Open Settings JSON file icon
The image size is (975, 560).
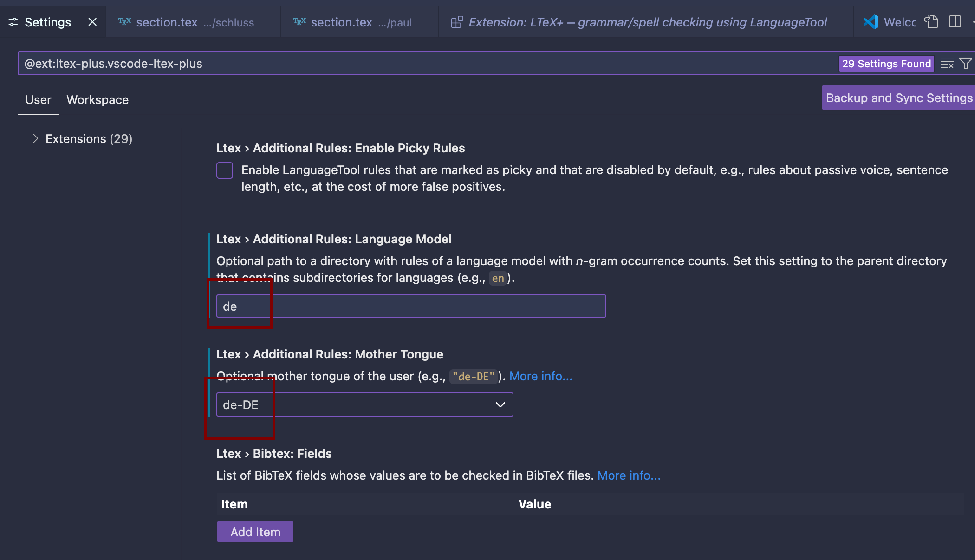click(x=931, y=22)
